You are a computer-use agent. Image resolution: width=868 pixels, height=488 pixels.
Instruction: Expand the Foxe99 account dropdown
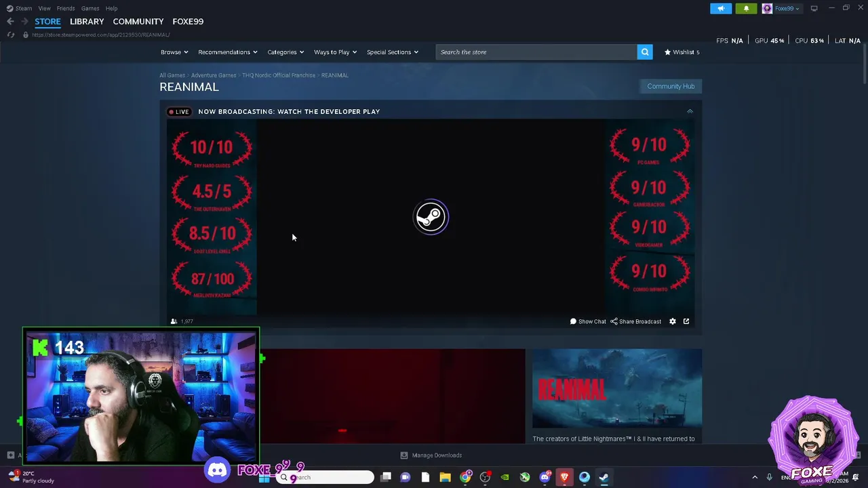click(x=787, y=8)
